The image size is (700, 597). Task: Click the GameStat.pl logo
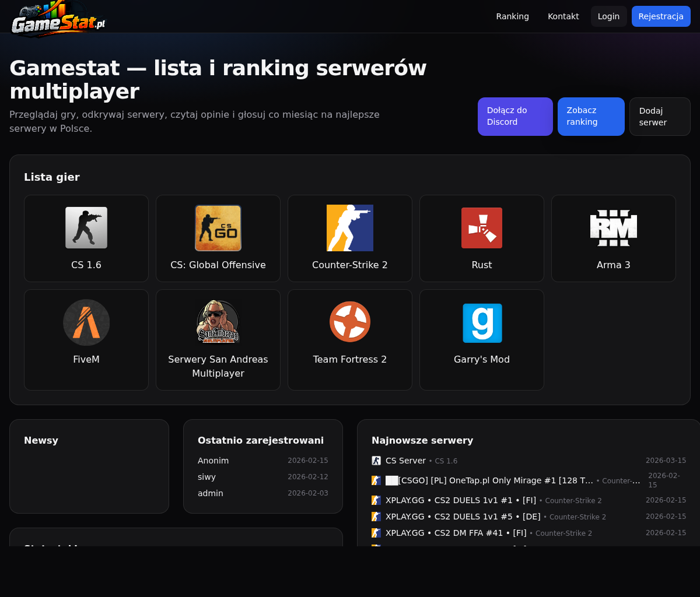pyautogui.click(x=58, y=19)
